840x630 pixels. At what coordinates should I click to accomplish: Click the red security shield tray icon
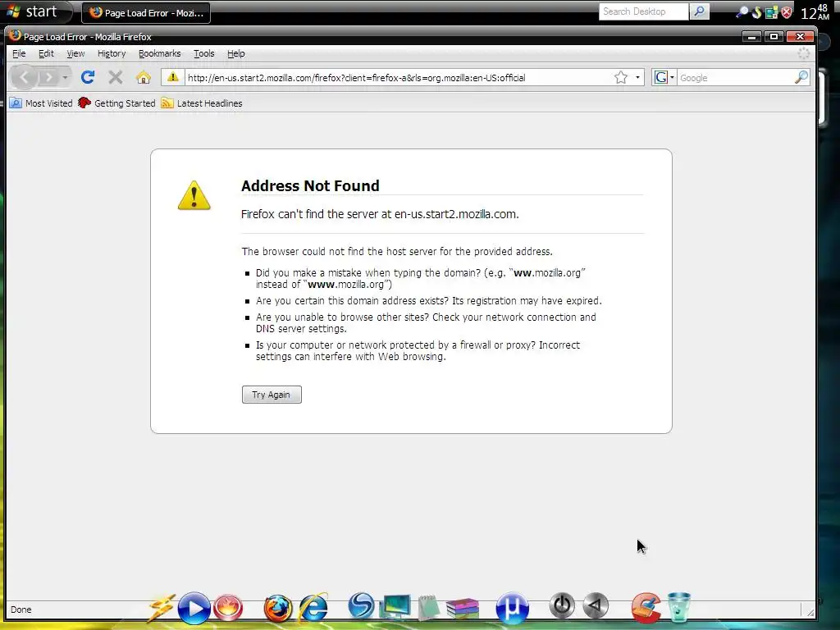click(787, 12)
